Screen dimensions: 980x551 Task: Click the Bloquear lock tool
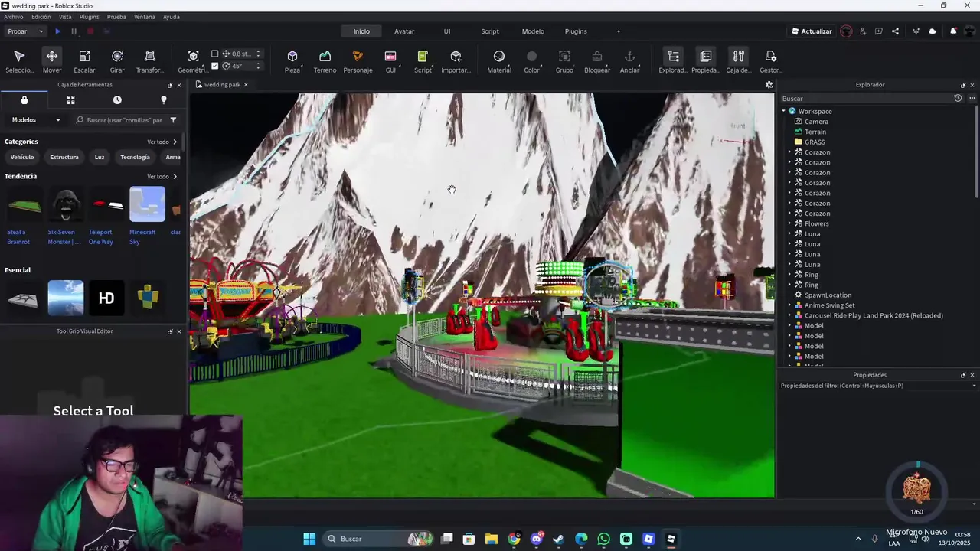pyautogui.click(x=597, y=61)
